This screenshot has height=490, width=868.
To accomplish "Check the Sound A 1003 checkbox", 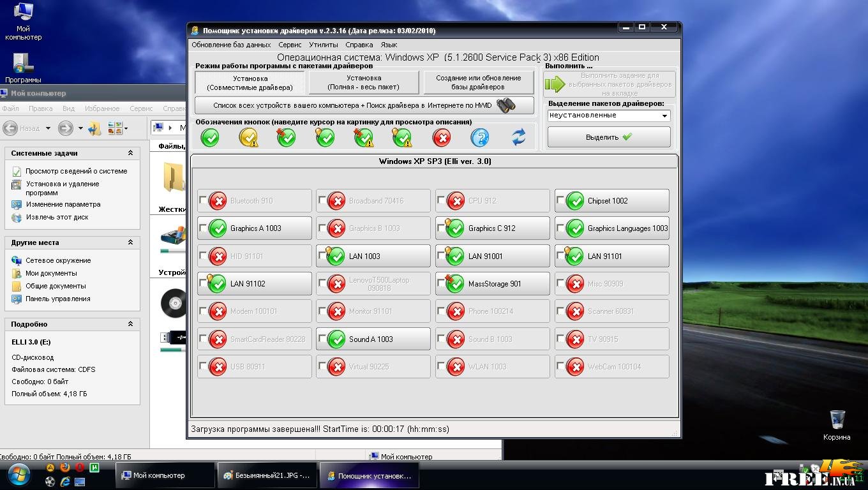I will click(x=322, y=339).
